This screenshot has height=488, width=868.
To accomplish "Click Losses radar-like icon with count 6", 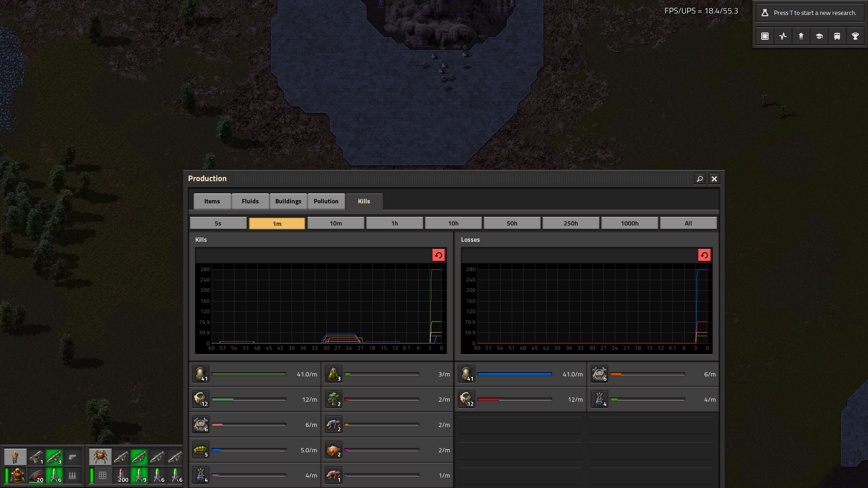I will pos(599,374).
